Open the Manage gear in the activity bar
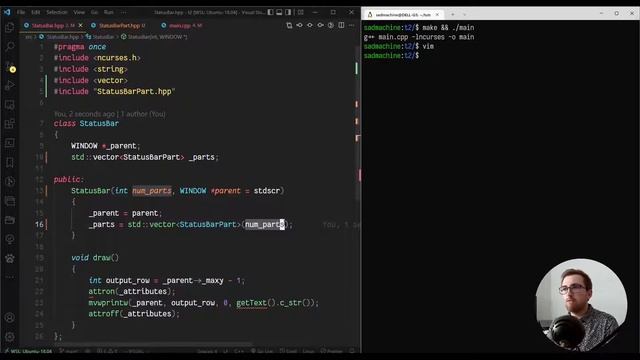This screenshot has width=640, height=360. click(10, 336)
